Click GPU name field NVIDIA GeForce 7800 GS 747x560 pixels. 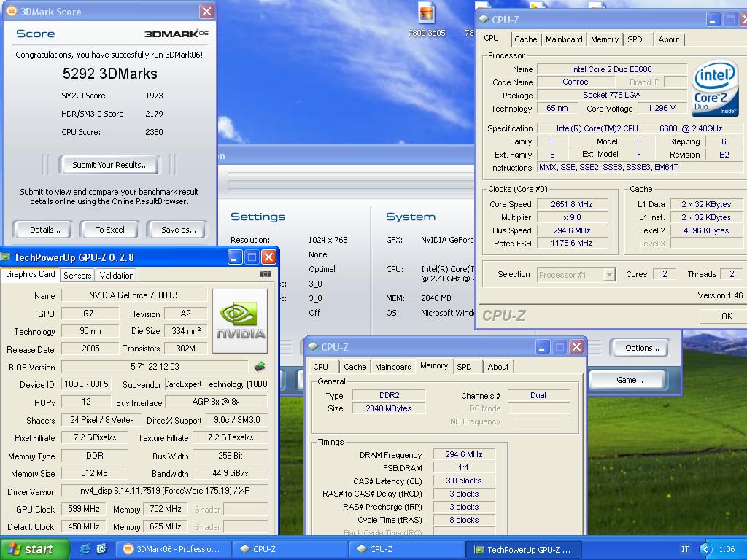(134, 295)
